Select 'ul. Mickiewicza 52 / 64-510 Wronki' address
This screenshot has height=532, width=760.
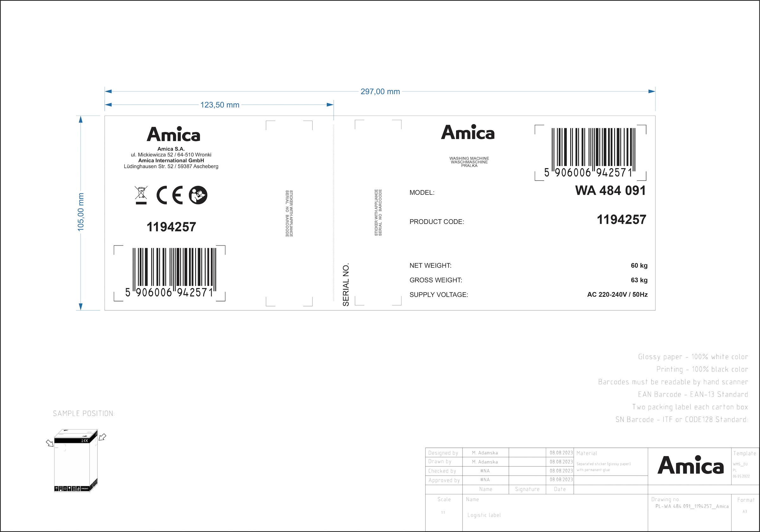[x=171, y=154]
